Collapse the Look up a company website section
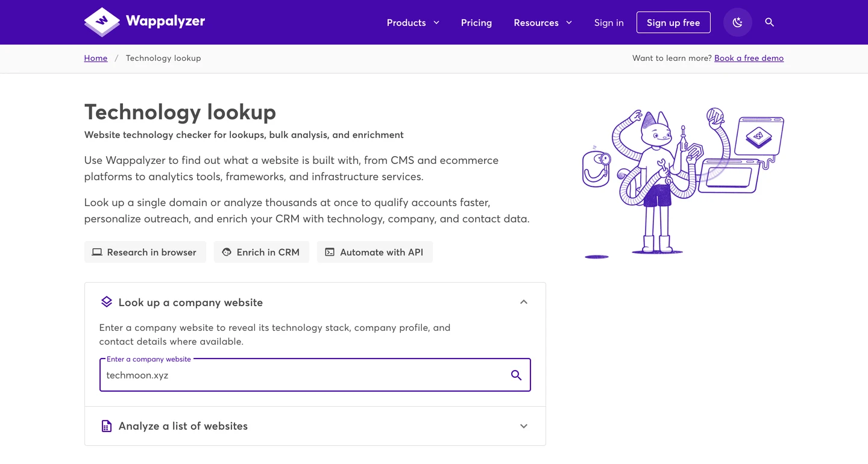 tap(524, 302)
